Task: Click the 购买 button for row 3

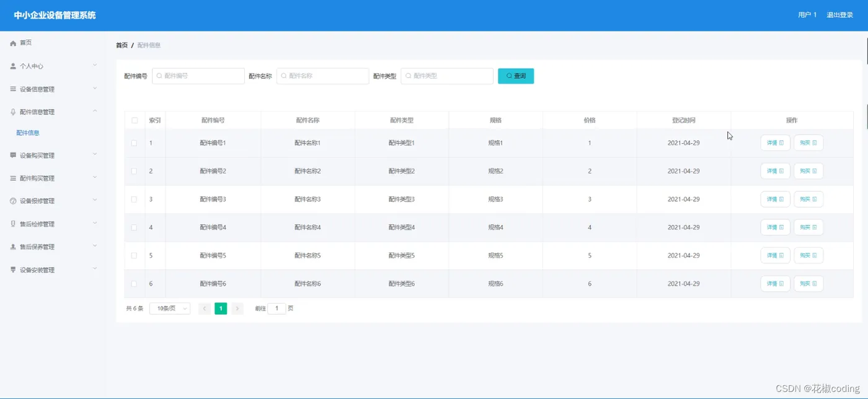Action: pos(808,199)
